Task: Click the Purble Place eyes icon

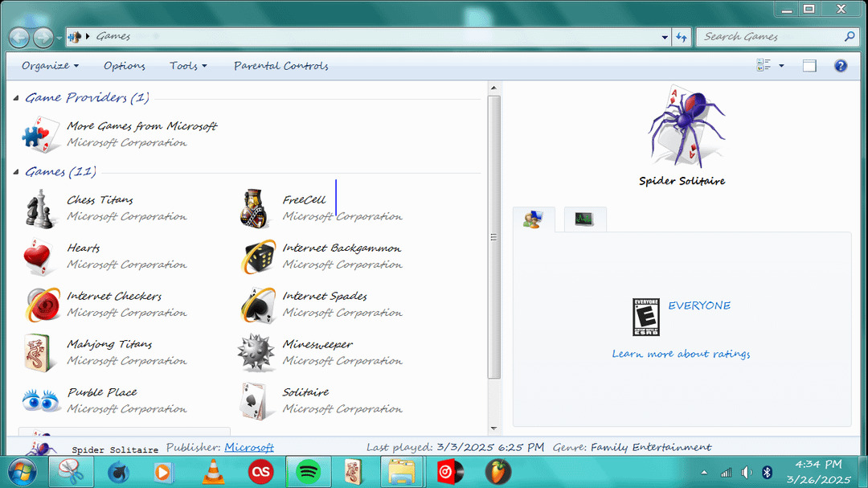Action: tap(39, 400)
